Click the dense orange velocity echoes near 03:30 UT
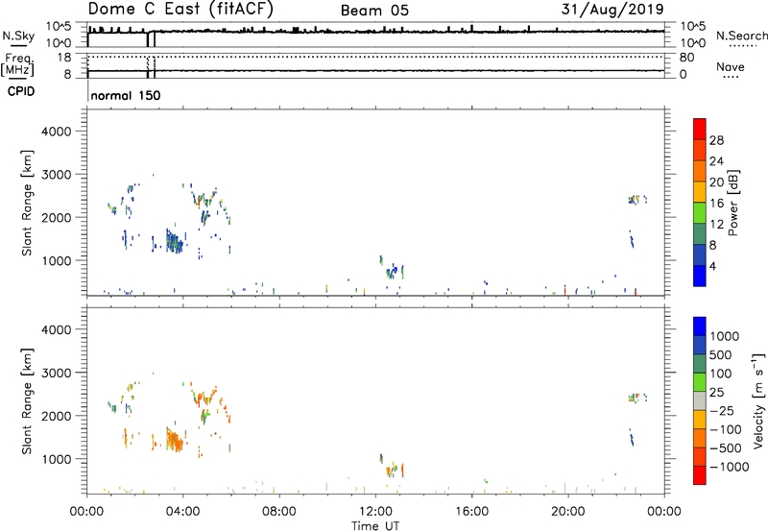Viewport: 768px width, 532px height. click(174, 440)
